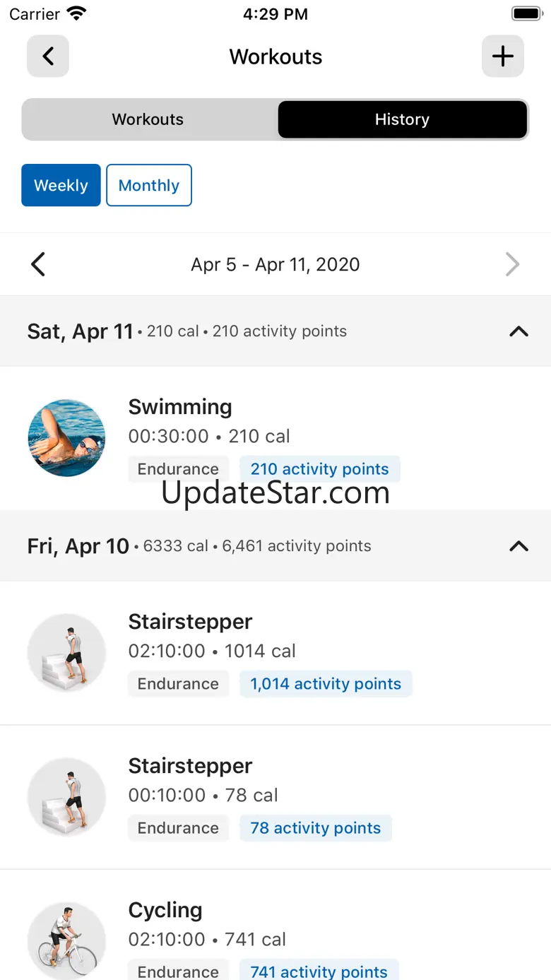Select the Workouts segment tab
551x980 pixels.
[148, 119]
